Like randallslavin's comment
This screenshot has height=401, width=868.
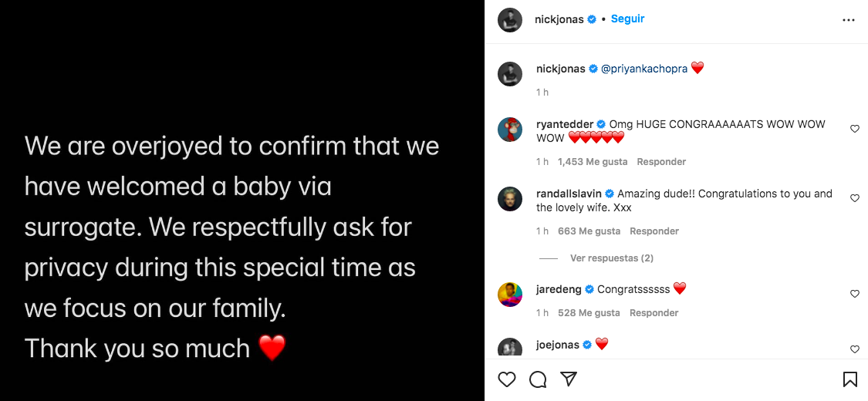(x=854, y=198)
